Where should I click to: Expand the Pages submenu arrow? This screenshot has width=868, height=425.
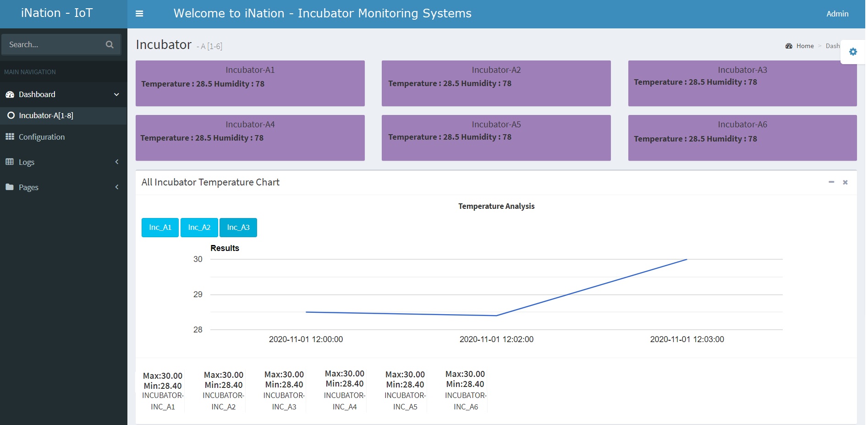point(116,187)
